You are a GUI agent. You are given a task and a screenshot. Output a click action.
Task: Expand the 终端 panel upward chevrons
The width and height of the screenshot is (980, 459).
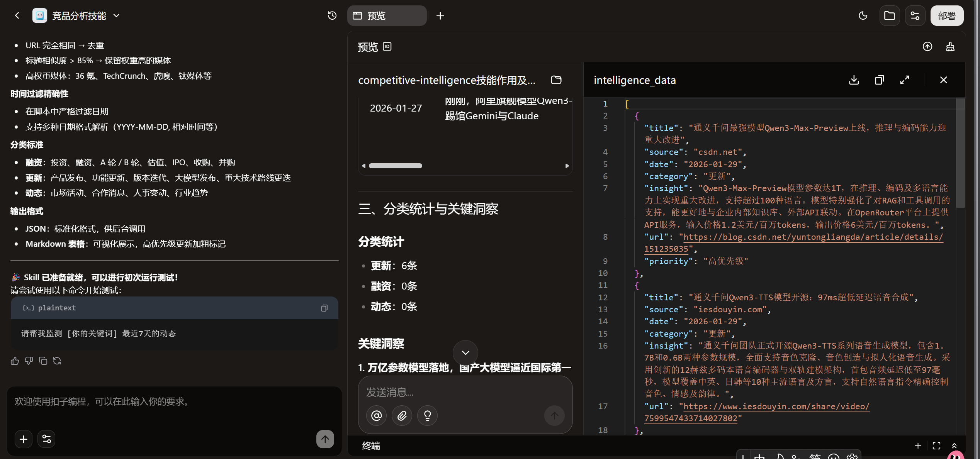tap(954, 446)
